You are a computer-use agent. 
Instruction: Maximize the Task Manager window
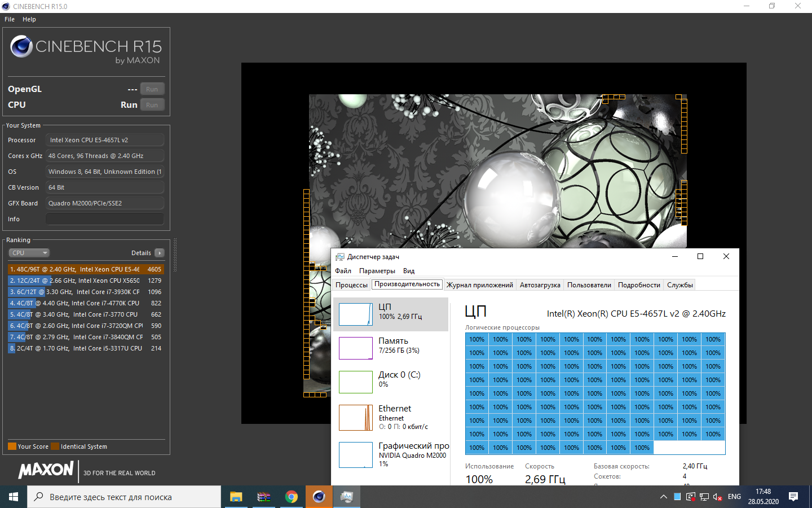(x=700, y=256)
